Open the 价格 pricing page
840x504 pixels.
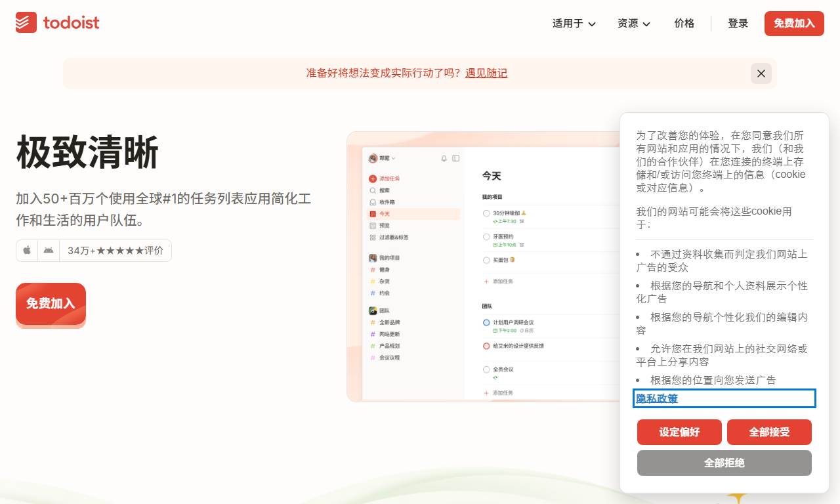(684, 24)
